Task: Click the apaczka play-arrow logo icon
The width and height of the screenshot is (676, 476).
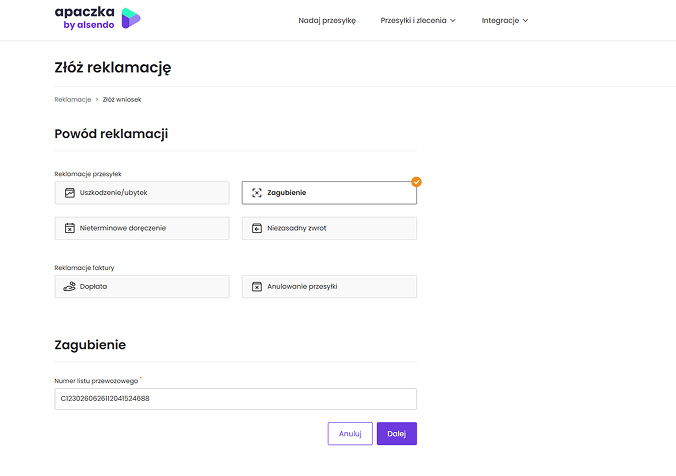Action: 131,18
